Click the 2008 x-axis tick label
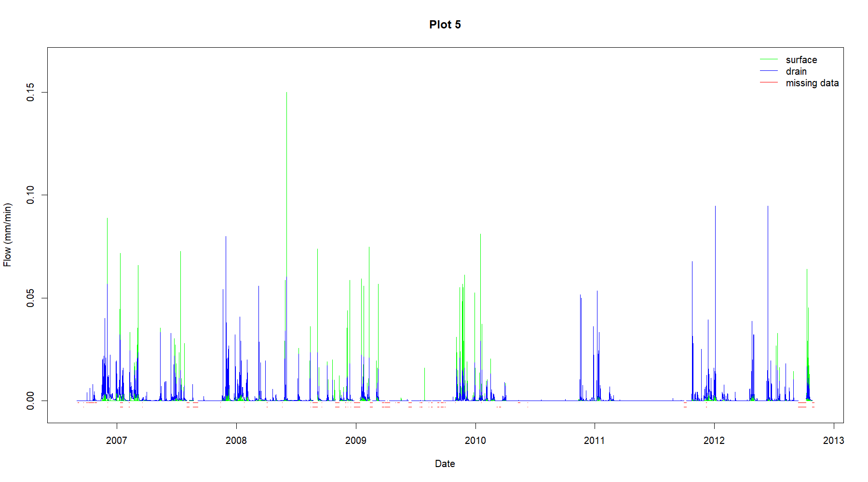 [236, 440]
